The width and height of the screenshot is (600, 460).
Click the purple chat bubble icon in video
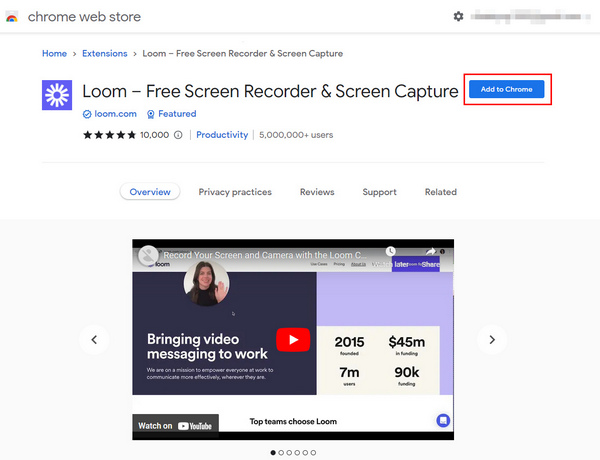(x=443, y=421)
